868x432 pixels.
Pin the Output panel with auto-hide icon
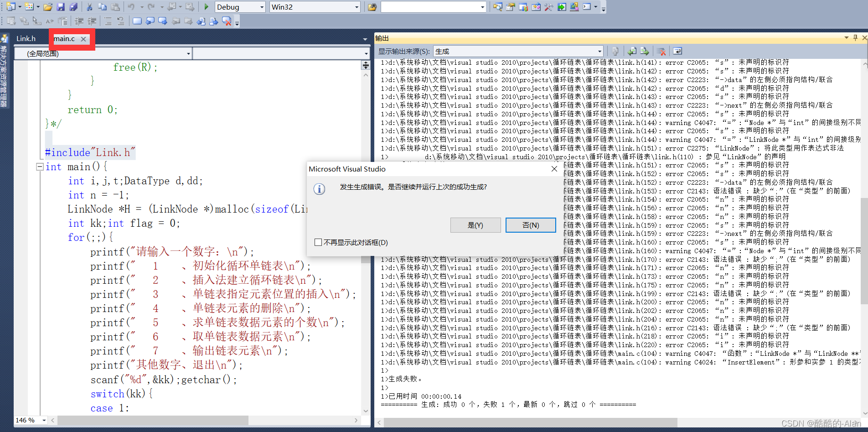pos(855,38)
